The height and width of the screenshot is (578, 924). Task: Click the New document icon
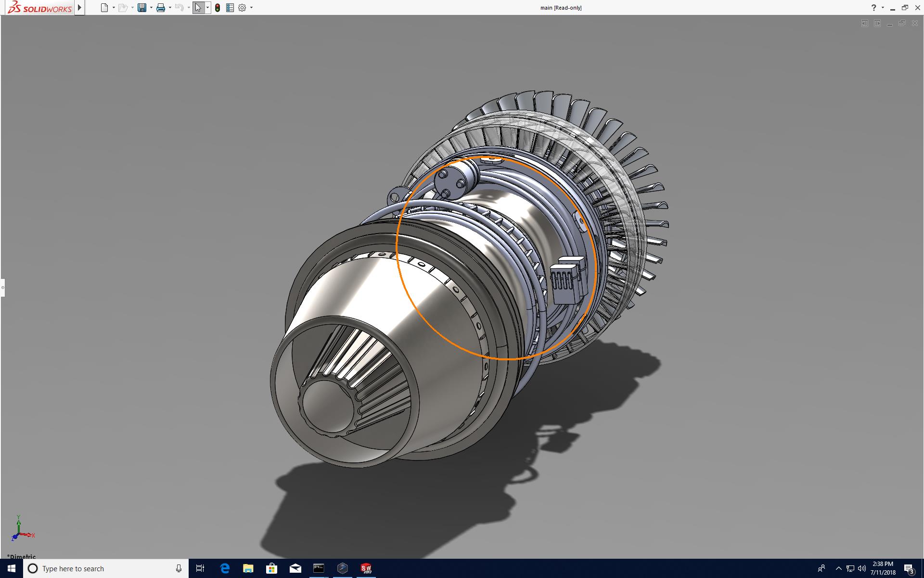104,8
